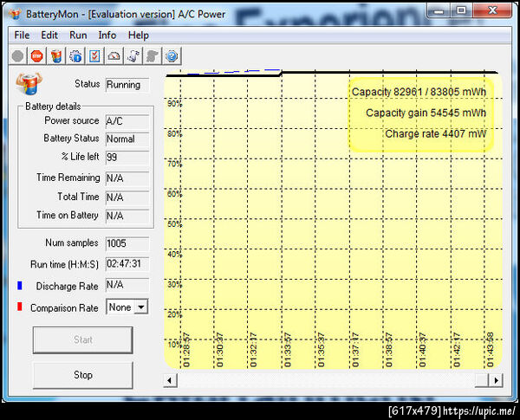Click the Discharge Rate N/A field

click(127, 285)
